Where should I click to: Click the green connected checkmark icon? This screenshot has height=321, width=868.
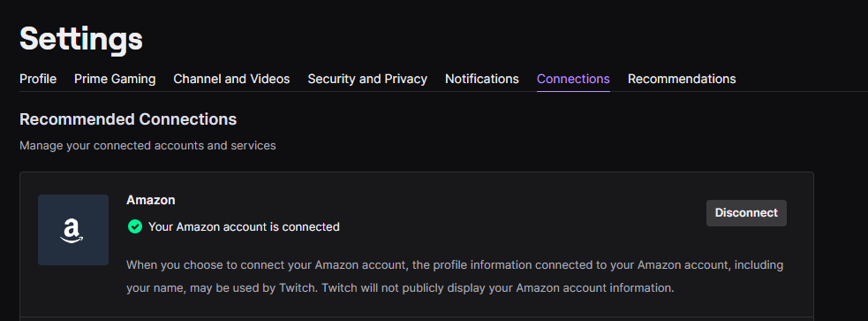point(134,226)
